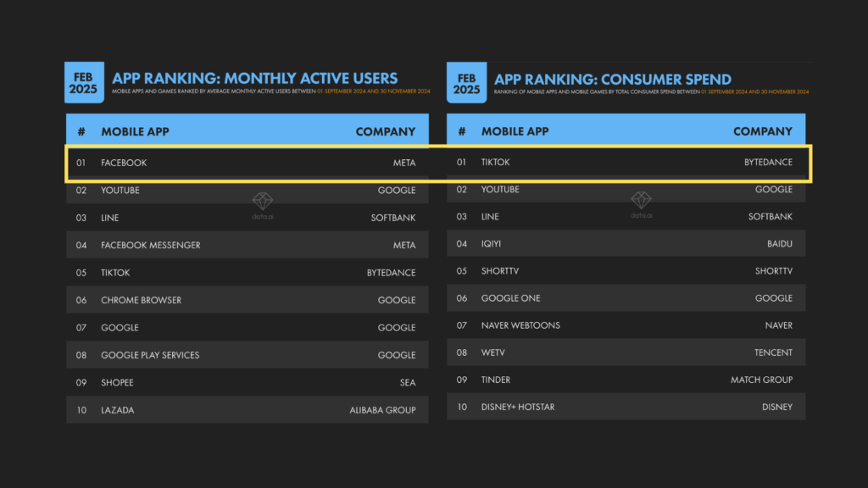The image size is (868, 488).
Task: Click the FEB 2025 badge beside Consumer Spend
Action: click(466, 83)
